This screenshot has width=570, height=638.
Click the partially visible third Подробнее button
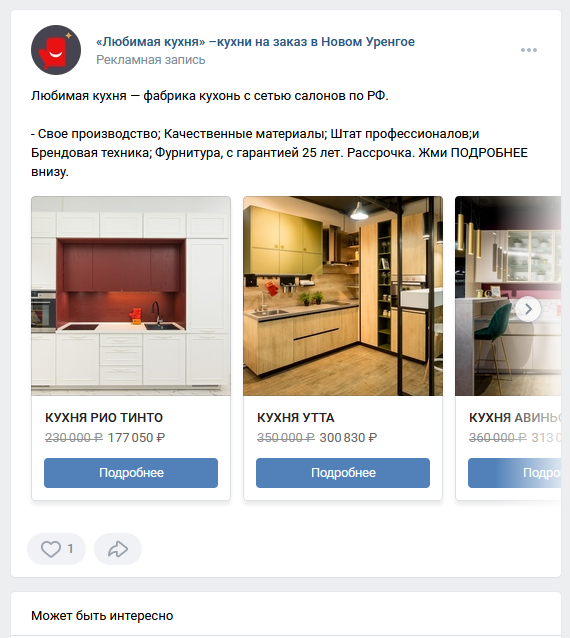[x=515, y=473]
